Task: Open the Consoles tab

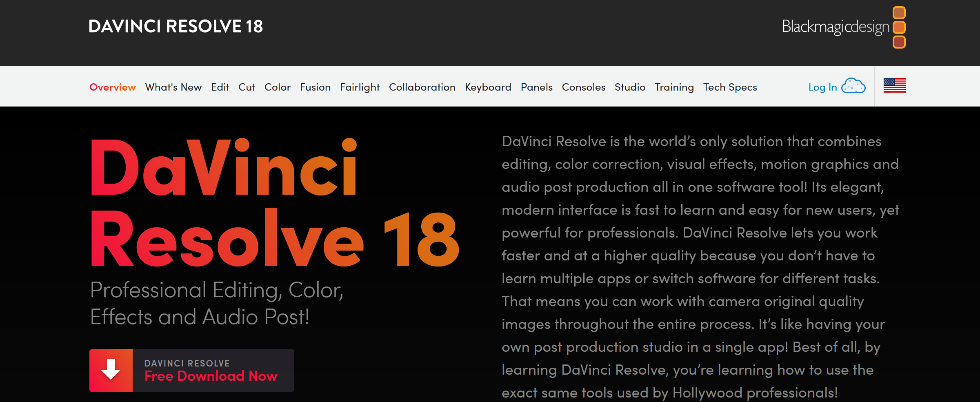Action: coord(584,87)
